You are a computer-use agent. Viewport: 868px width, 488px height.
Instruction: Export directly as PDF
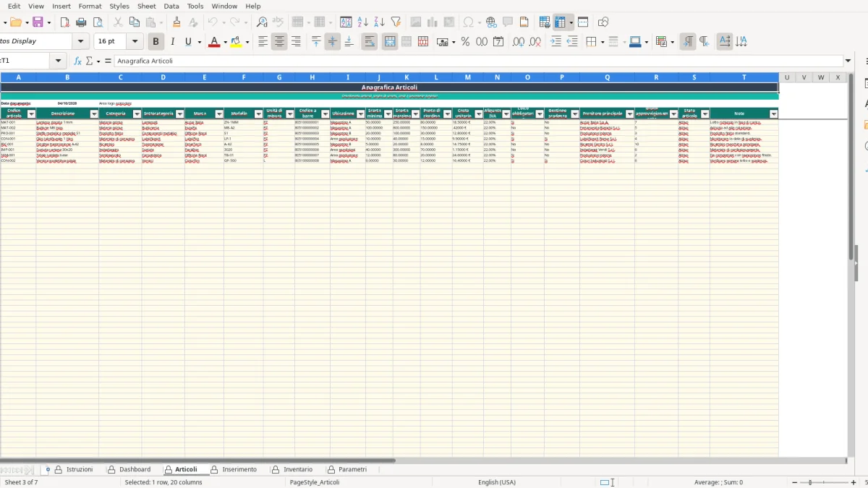[64, 22]
